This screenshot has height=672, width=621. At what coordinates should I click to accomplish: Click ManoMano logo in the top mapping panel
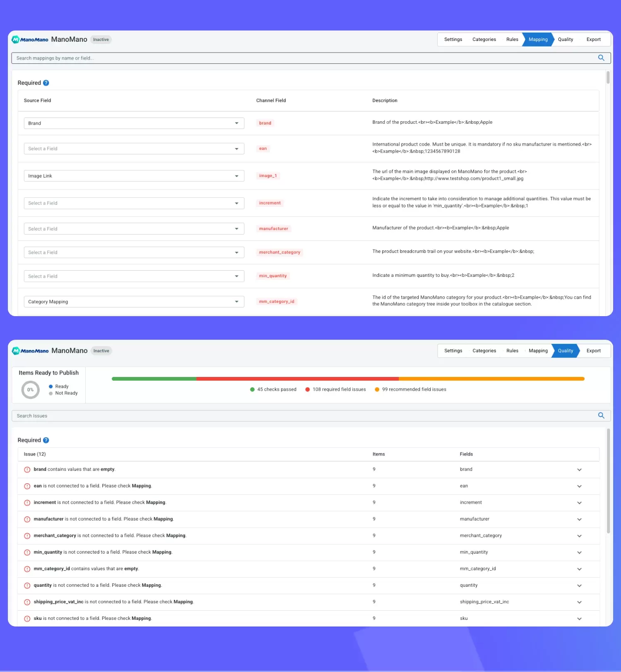click(x=30, y=40)
